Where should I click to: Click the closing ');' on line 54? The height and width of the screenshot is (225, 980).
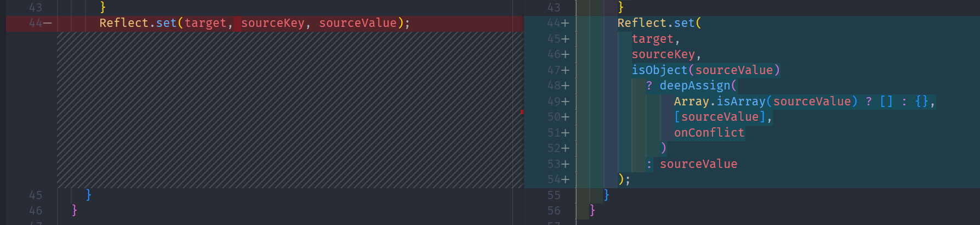pyautogui.click(x=624, y=179)
